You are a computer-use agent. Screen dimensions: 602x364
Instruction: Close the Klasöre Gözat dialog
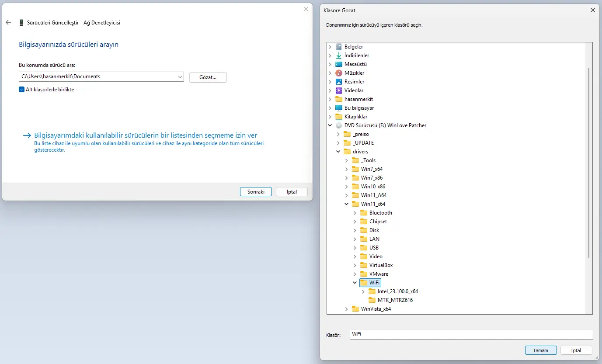pos(592,10)
